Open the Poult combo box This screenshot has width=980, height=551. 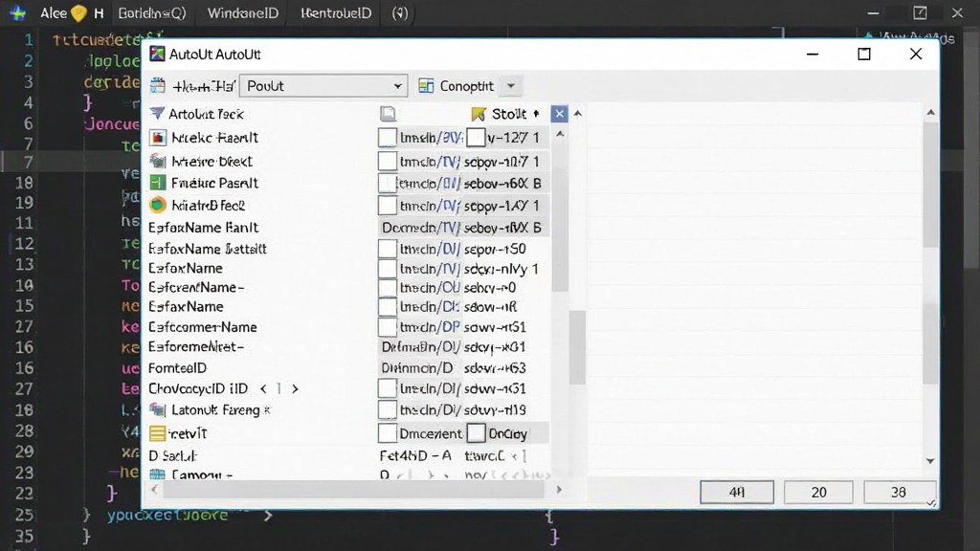[x=323, y=86]
